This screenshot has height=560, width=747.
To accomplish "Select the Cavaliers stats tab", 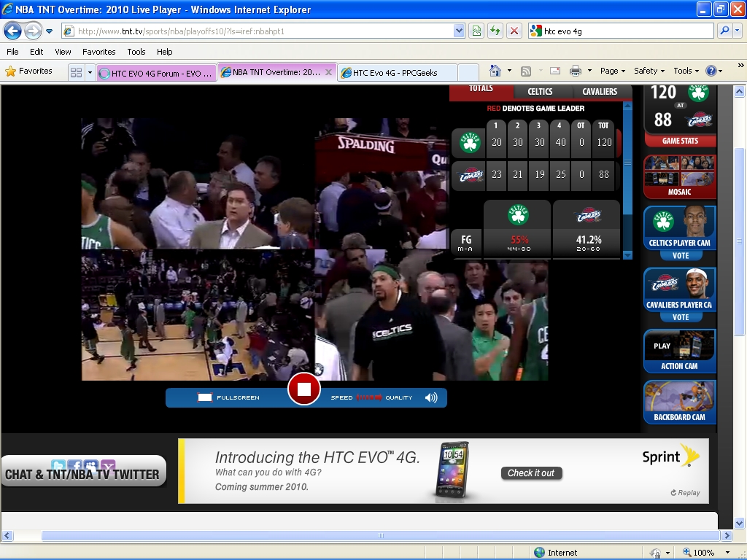I will pyautogui.click(x=599, y=91).
